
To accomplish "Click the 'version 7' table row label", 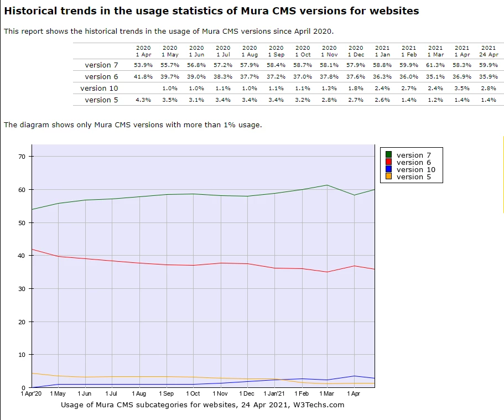I will [101, 65].
